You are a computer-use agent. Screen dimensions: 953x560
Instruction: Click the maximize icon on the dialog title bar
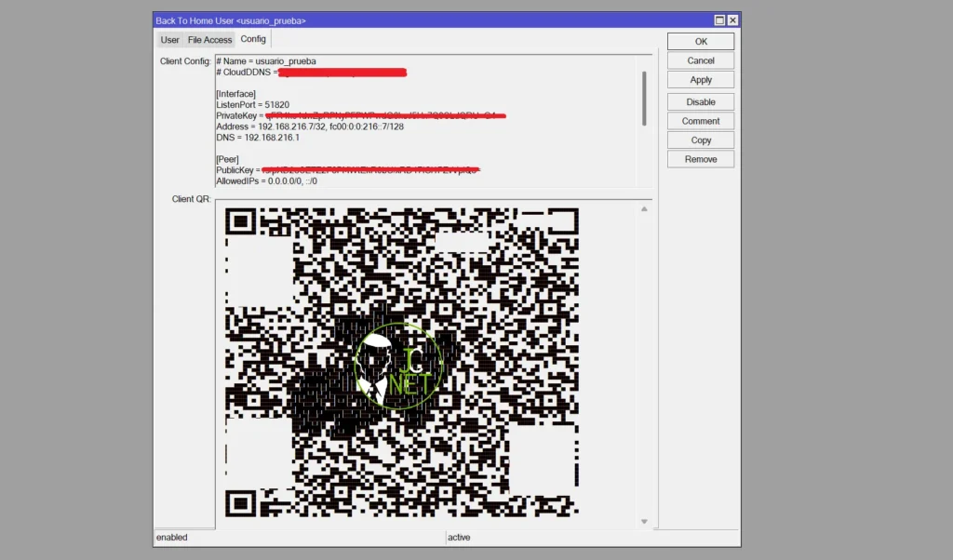[718, 19]
